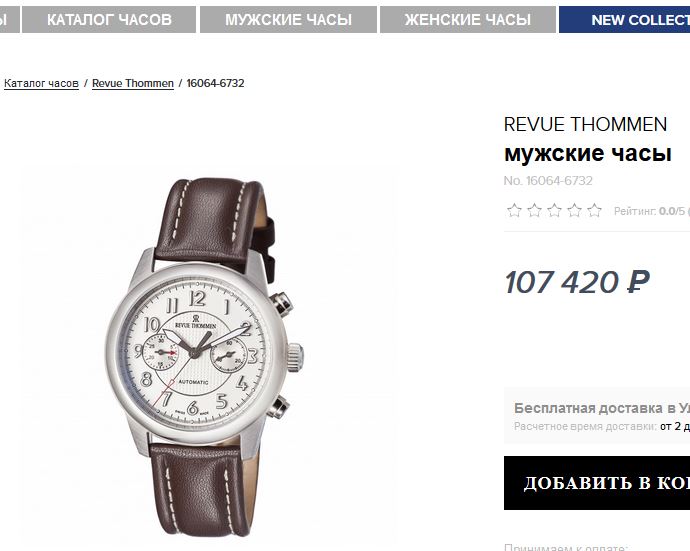Rate the watch one star
Image resolution: width=690 pixels, height=551 pixels.
514,210
